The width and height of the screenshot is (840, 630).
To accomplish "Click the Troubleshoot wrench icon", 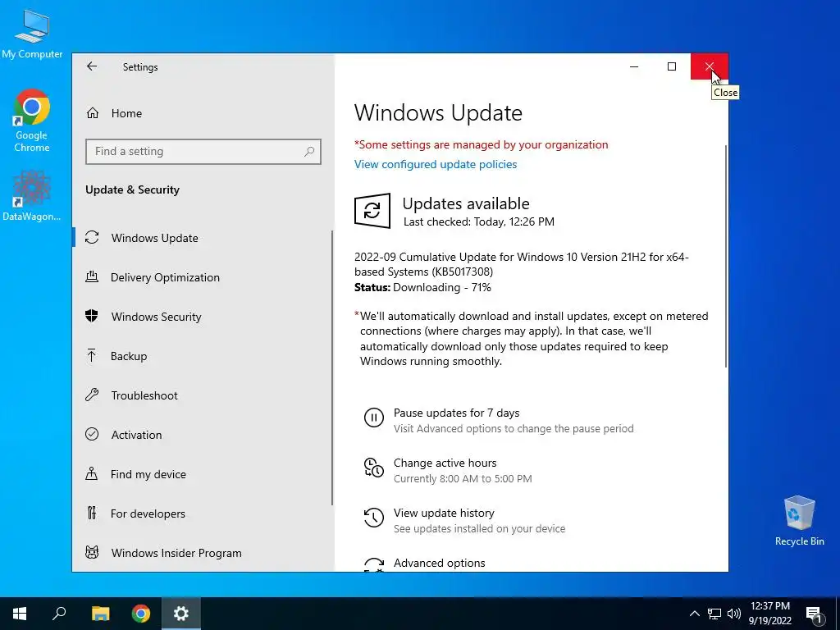I will pos(92,395).
